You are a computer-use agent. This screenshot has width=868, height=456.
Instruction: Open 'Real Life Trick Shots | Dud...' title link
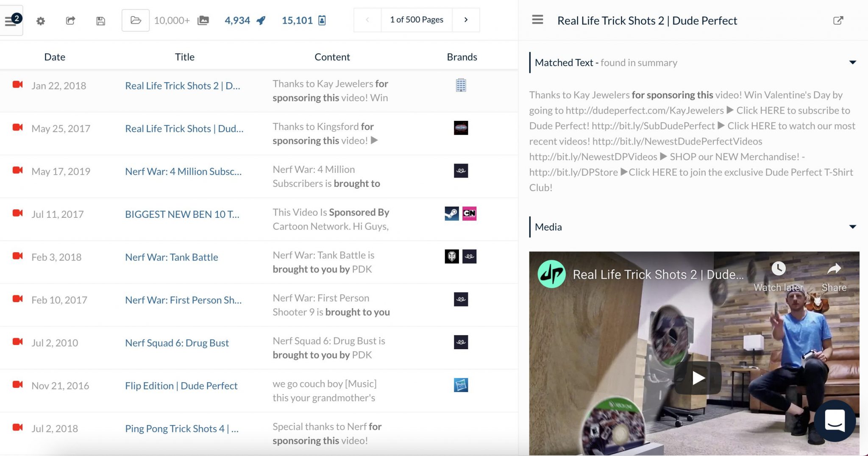tap(184, 128)
